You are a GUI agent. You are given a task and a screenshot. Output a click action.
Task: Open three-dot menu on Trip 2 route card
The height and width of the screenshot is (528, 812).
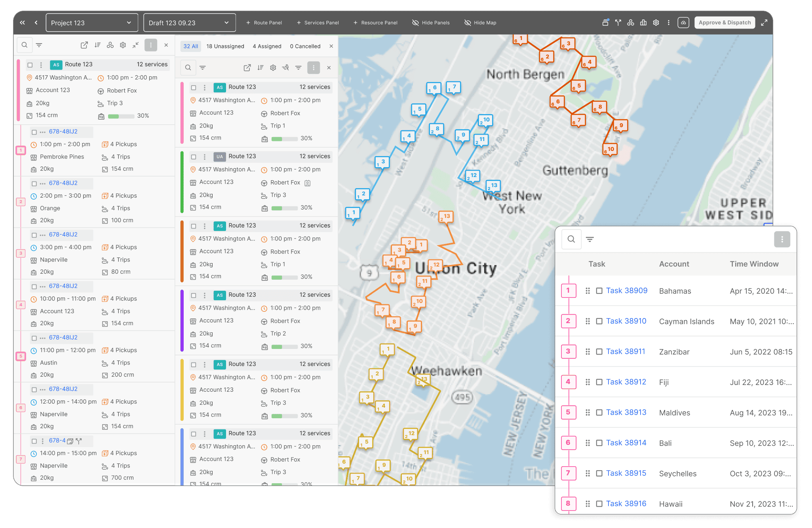point(204,295)
